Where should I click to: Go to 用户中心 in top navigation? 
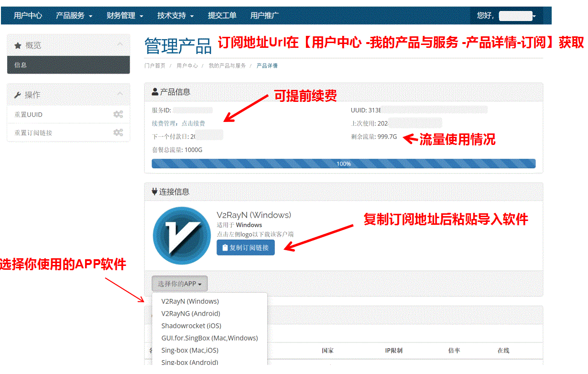point(28,16)
